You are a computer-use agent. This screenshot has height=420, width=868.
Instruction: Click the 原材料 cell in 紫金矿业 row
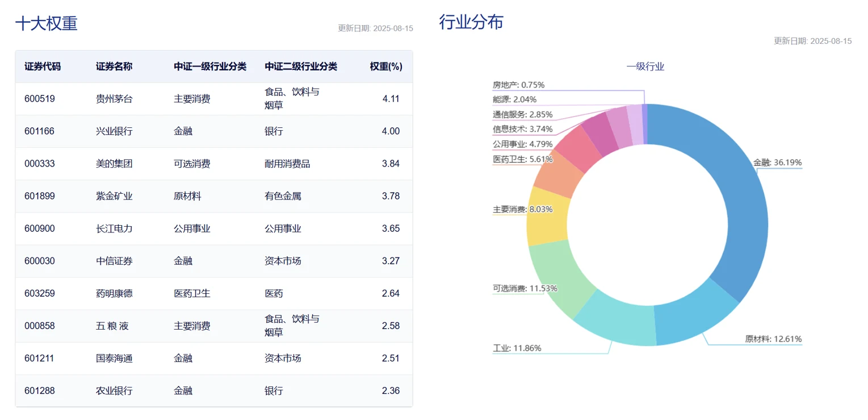[x=187, y=196]
